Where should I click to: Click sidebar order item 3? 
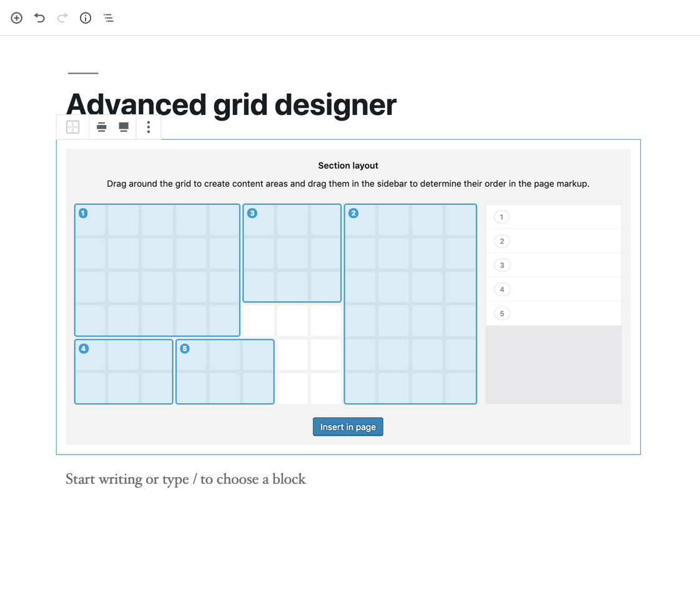[553, 265]
